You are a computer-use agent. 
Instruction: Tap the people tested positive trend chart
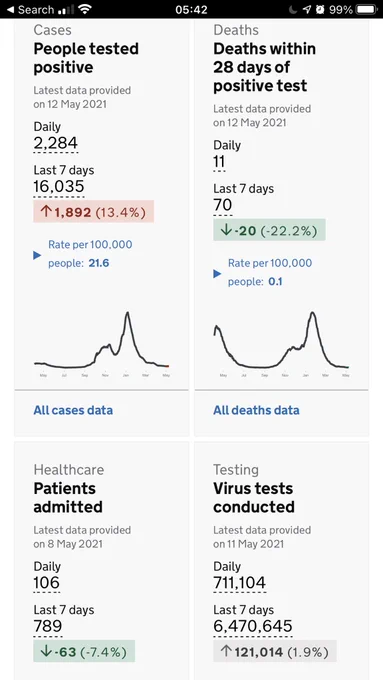(x=102, y=343)
